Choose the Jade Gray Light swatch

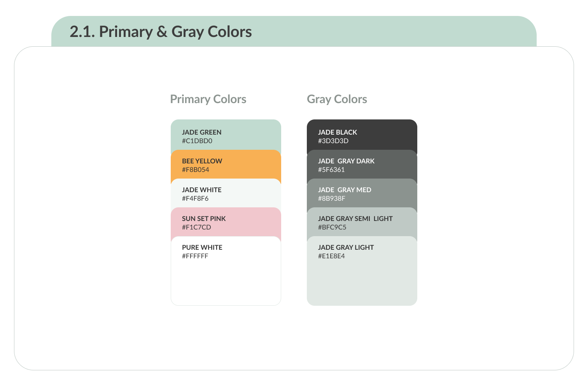[362, 271]
